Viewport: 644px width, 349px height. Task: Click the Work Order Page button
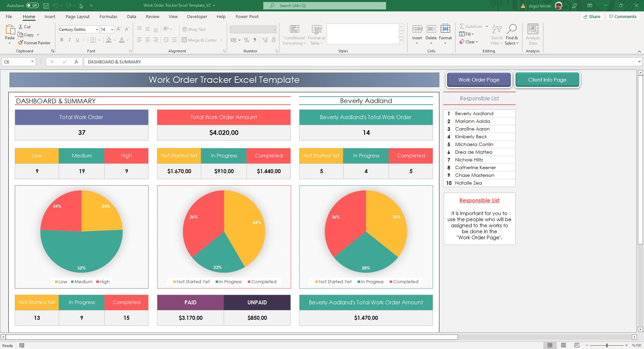point(479,80)
